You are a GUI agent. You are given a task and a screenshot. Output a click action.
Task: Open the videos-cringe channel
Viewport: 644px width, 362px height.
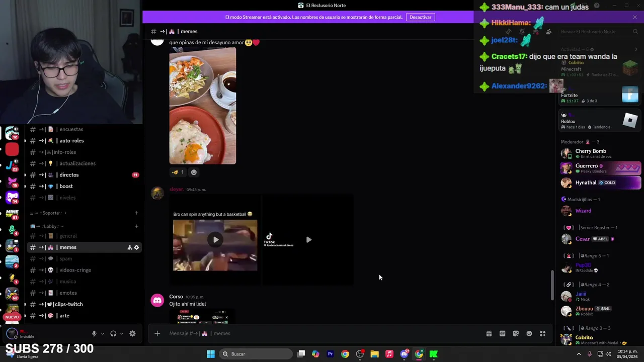(84, 270)
